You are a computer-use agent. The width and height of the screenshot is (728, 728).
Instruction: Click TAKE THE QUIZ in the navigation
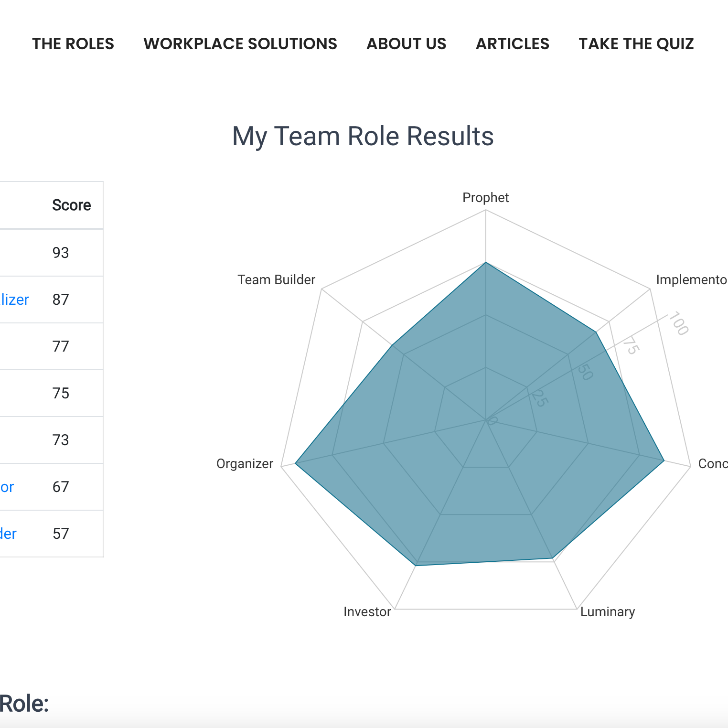tap(636, 44)
